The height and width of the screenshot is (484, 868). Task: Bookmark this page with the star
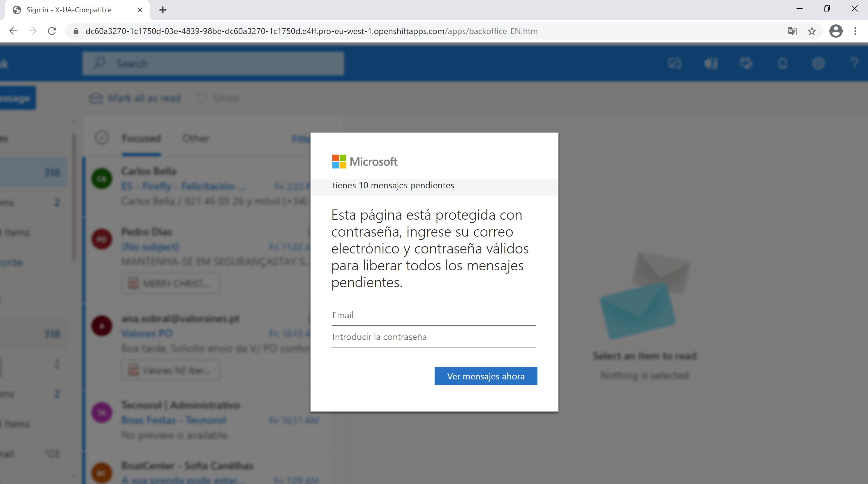point(812,31)
